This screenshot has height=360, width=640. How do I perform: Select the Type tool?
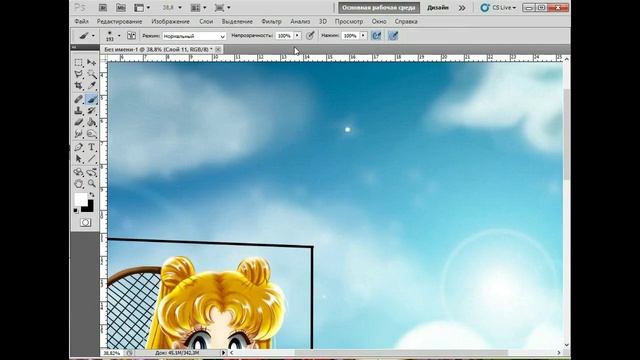[91, 147]
